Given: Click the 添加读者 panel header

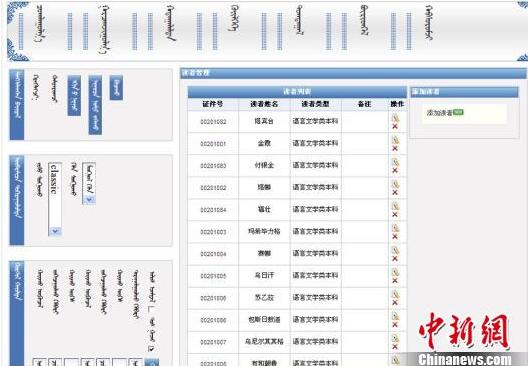Looking at the screenshot, I should pos(464,92).
